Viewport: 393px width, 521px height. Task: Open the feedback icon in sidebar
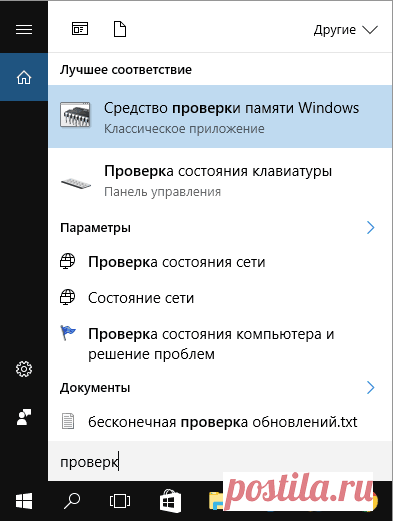[x=24, y=417]
